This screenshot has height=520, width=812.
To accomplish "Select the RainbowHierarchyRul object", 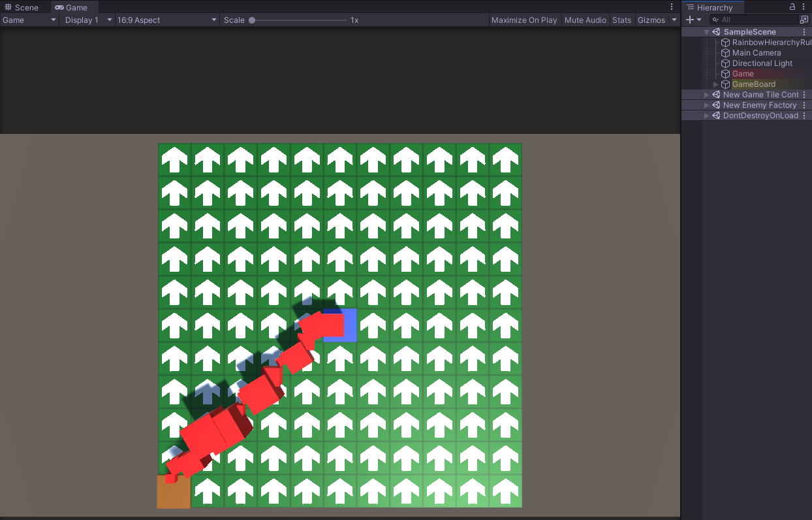I will [x=772, y=42].
